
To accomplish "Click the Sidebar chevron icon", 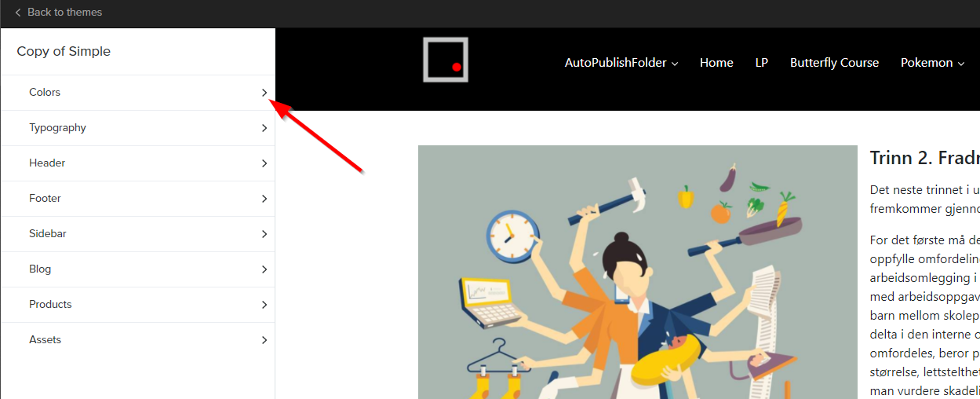I will pyautogui.click(x=264, y=234).
